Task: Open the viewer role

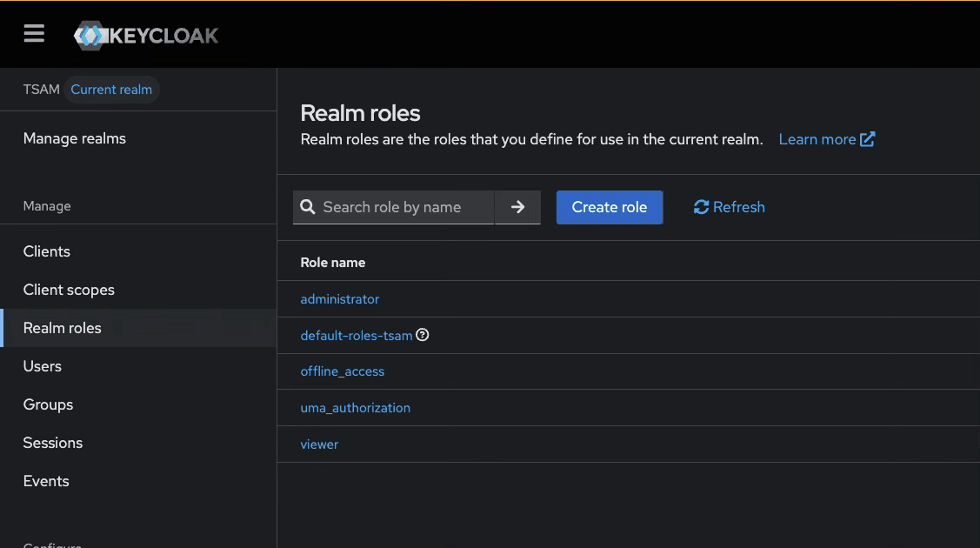Action: point(319,444)
